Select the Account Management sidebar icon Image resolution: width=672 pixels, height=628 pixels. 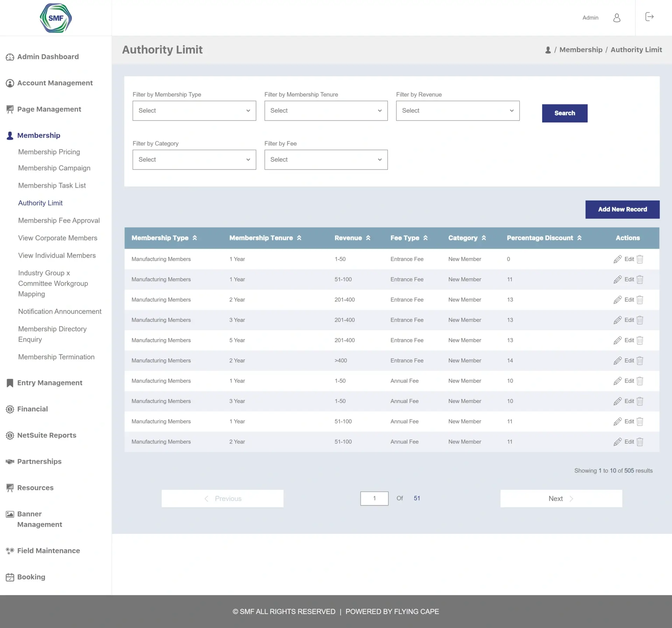[10, 83]
